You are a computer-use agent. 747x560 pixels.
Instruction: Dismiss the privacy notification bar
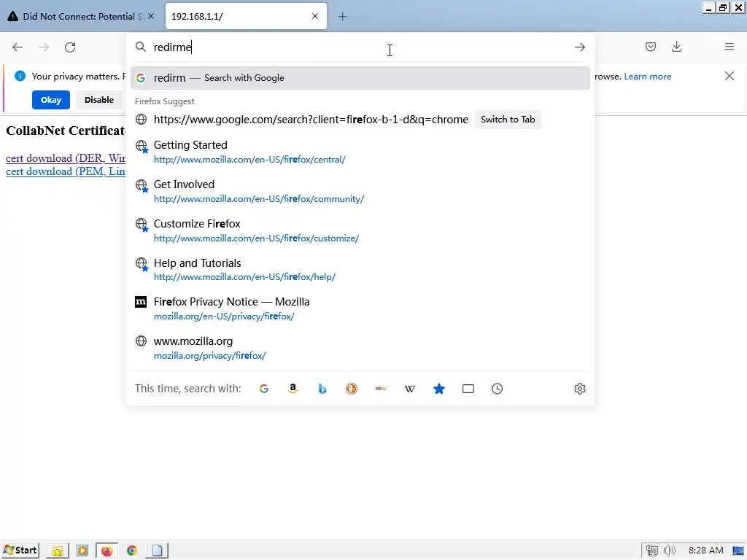click(729, 76)
